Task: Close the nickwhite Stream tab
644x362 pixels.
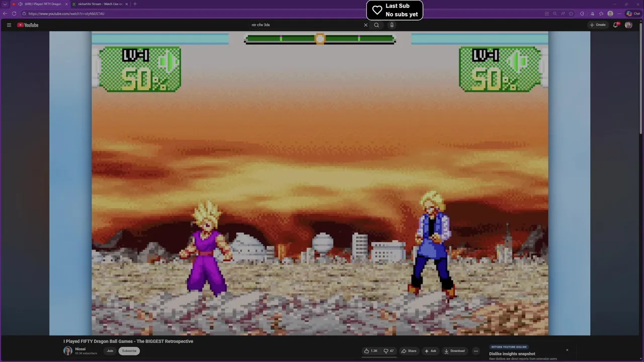Action: point(126,4)
